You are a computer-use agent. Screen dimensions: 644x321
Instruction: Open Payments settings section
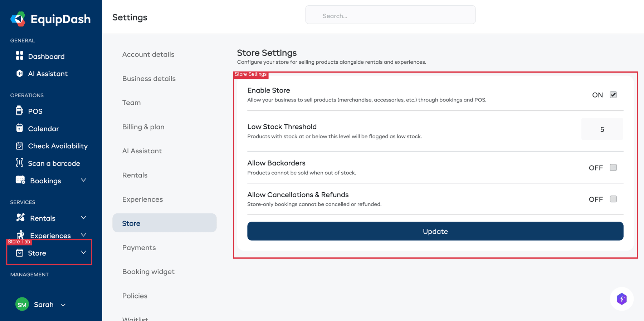[x=139, y=248]
